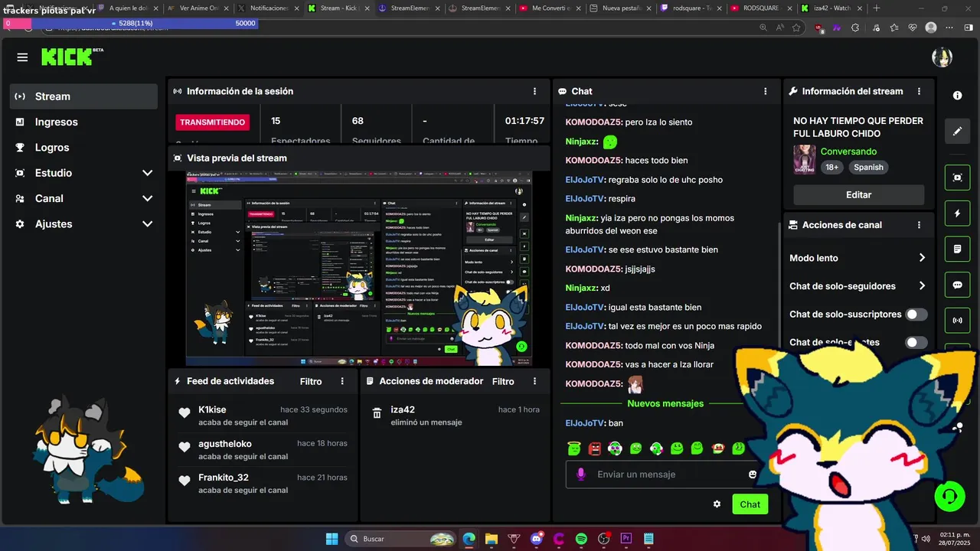Click the Windows taskbar Buscar search box

tap(400, 539)
